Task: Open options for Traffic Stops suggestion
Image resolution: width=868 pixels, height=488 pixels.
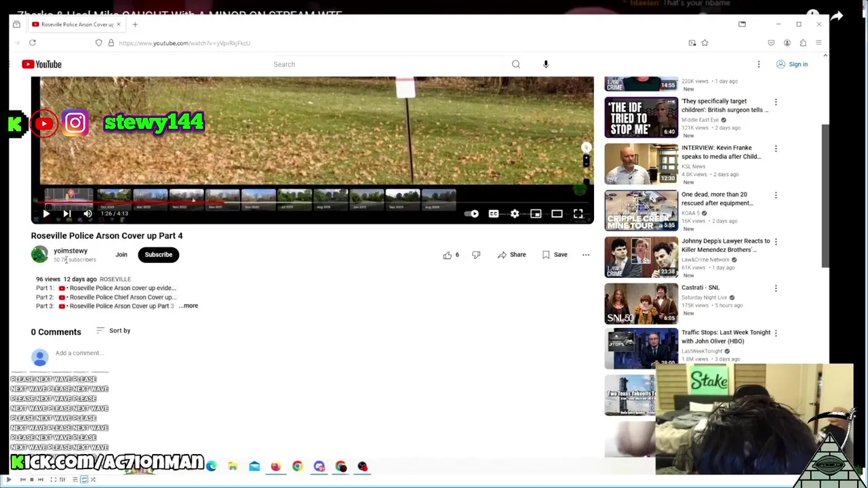Action: pos(776,333)
